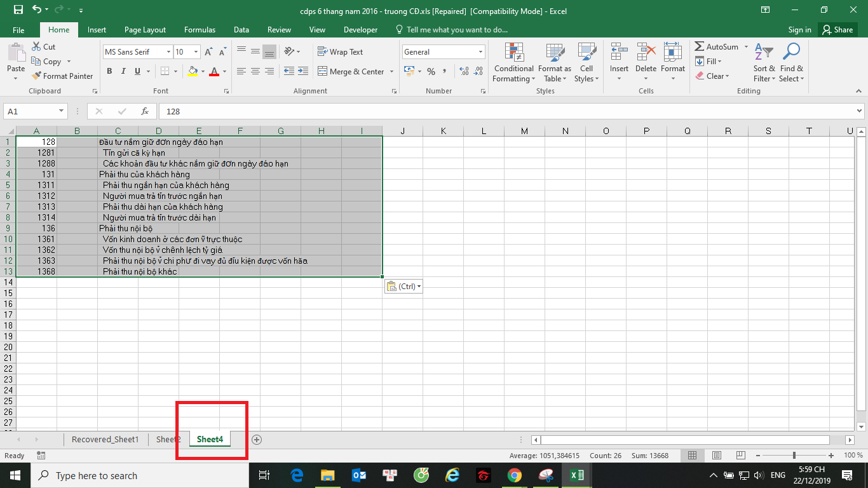
Task: Click the Sign in link
Action: 799,29
